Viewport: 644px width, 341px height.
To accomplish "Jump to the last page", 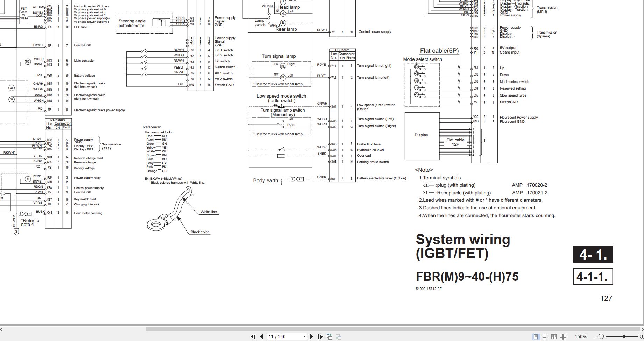I will 320,336.
